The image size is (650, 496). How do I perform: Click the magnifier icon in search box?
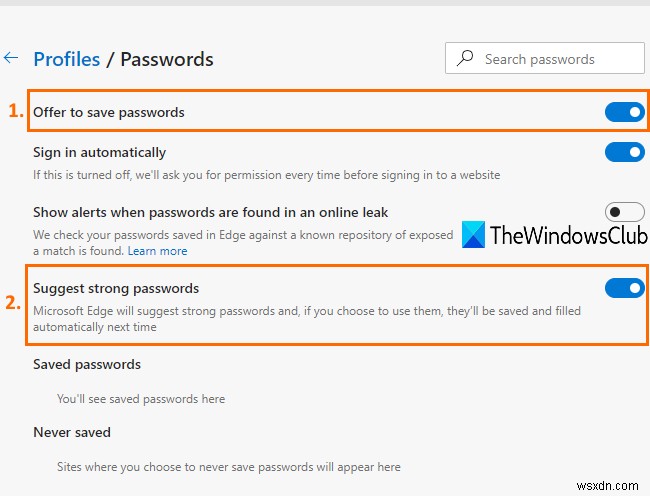(x=465, y=59)
